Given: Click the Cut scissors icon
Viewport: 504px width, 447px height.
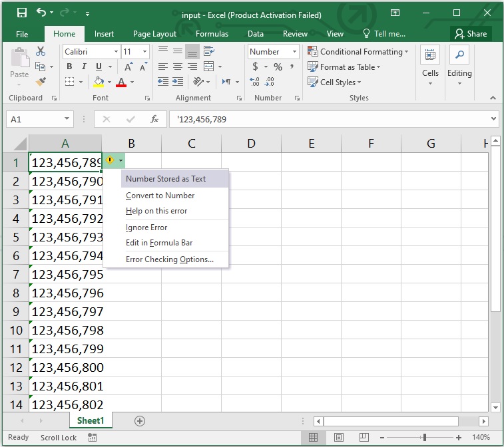Looking at the screenshot, I should 41,51.
